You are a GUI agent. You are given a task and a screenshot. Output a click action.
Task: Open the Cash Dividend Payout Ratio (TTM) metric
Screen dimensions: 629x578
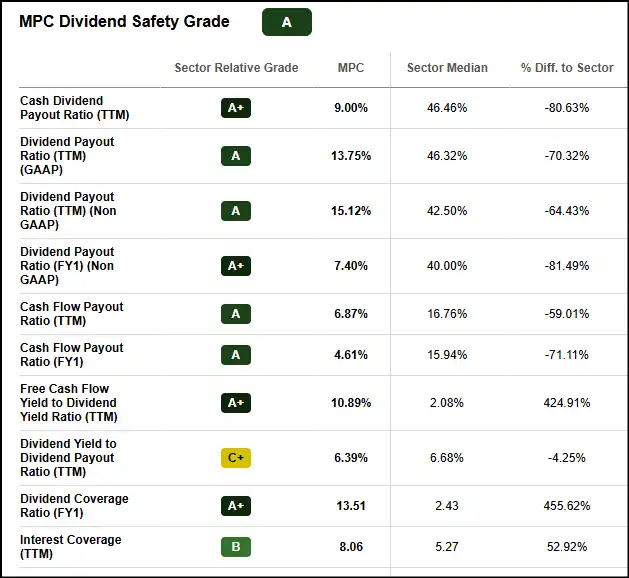pos(75,108)
